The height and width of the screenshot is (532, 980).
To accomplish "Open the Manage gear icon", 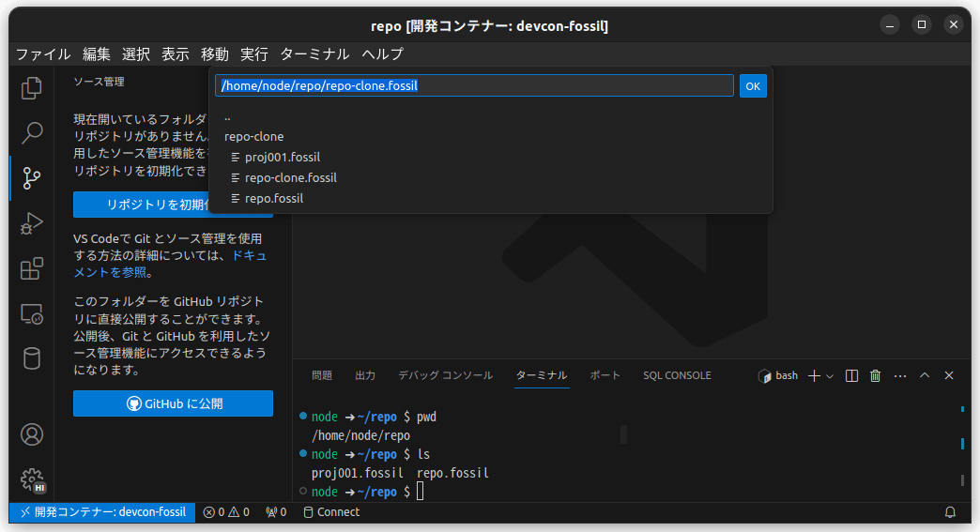I will pos(31,479).
